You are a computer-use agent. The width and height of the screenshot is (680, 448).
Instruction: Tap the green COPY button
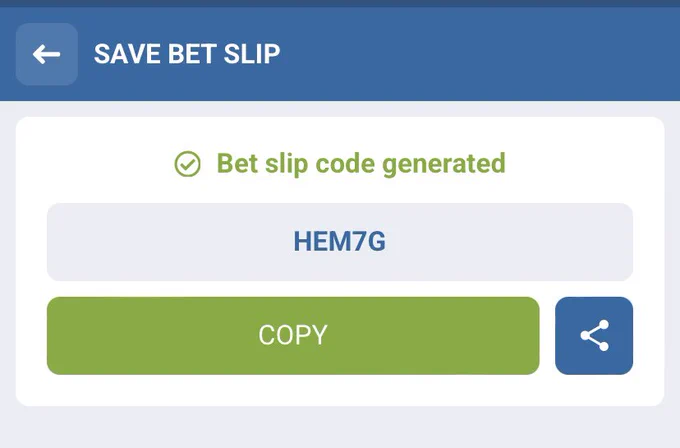293,336
